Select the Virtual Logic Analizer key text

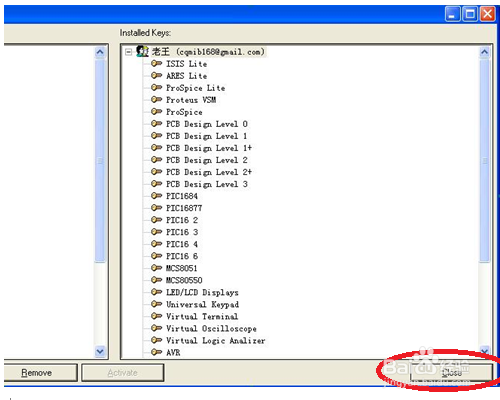click(216, 341)
